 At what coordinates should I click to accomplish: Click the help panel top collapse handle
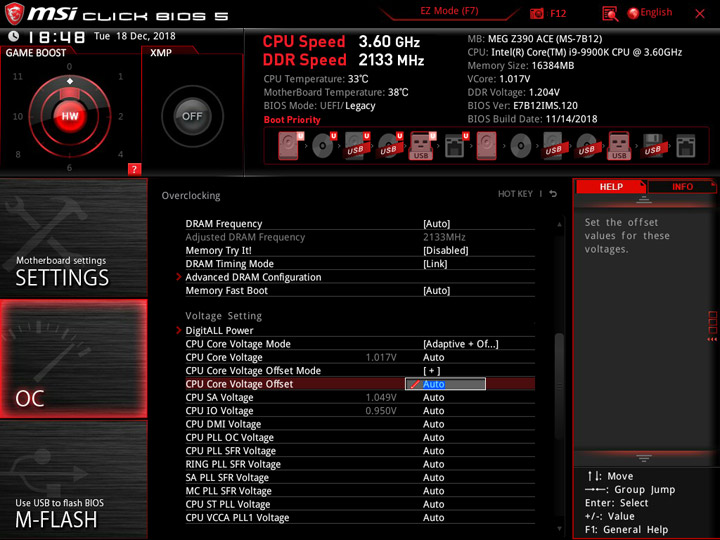coord(643,200)
